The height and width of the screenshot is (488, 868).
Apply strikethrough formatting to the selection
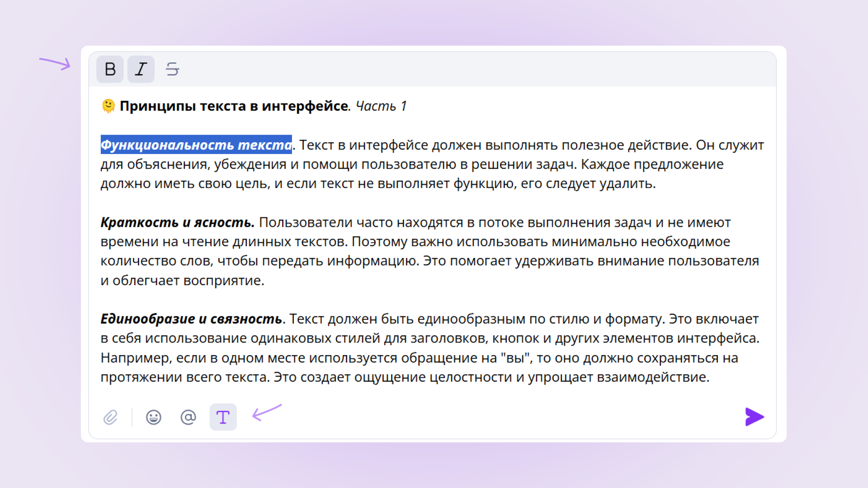[x=172, y=69]
